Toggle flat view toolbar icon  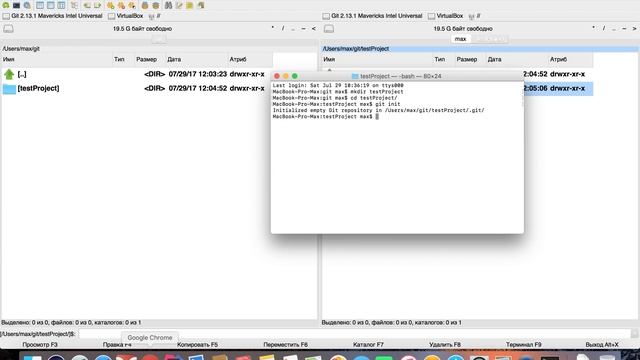click(74, 5)
